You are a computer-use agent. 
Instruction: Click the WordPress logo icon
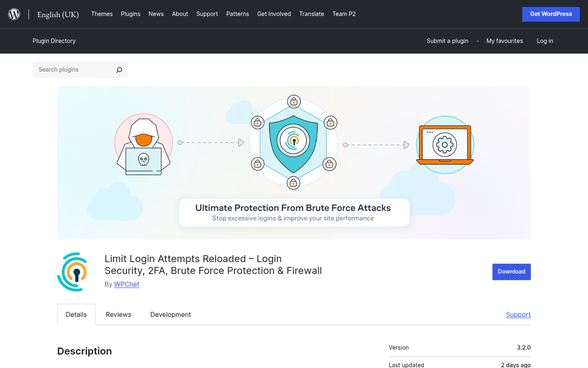click(x=14, y=14)
